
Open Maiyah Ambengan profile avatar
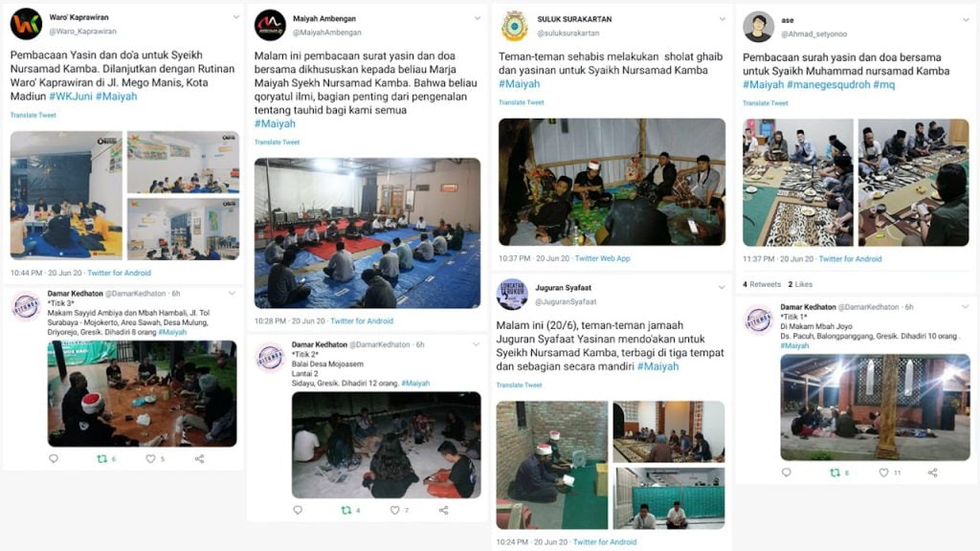click(270, 25)
